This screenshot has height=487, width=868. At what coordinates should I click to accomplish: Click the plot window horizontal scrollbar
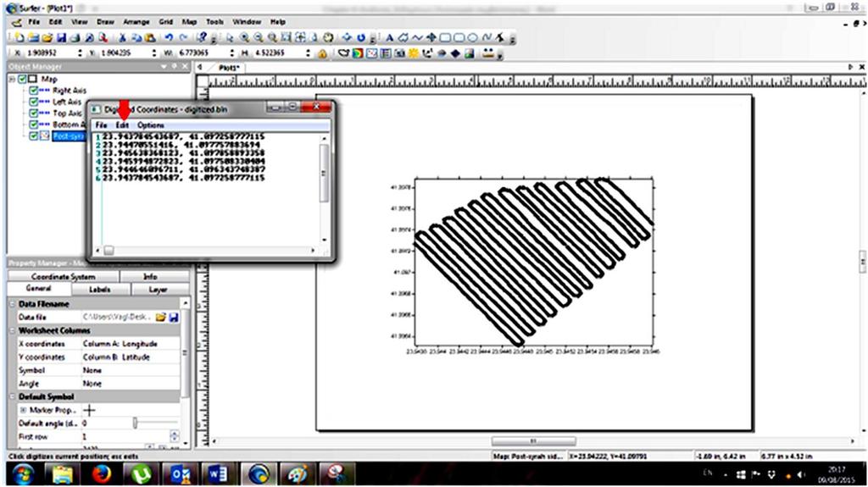point(533,441)
